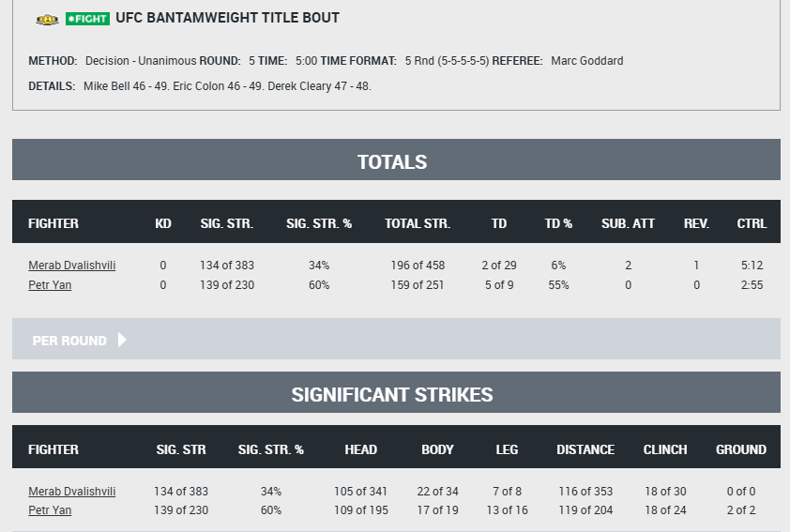This screenshot has width=790, height=532.
Task: Click the KD column header
Action: coord(163,223)
